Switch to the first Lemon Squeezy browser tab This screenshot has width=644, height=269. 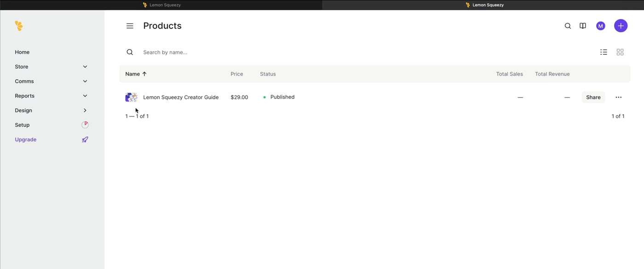coord(161,5)
